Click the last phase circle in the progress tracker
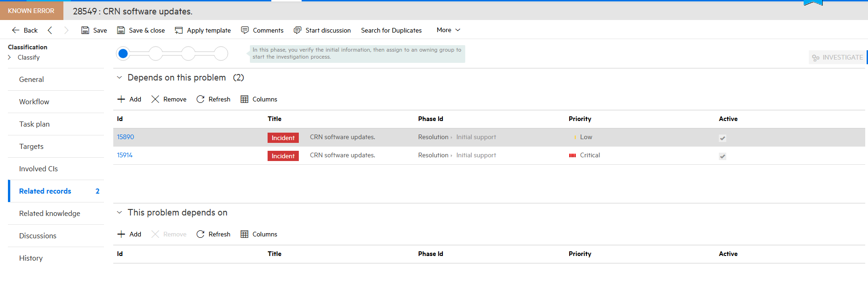This screenshot has height=296, width=868. [x=221, y=54]
